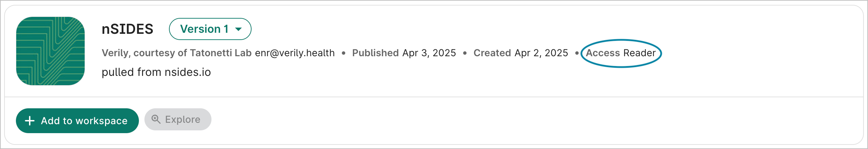Click the Created label
Viewport: 868px width, 149px height.
coord(492,53)
